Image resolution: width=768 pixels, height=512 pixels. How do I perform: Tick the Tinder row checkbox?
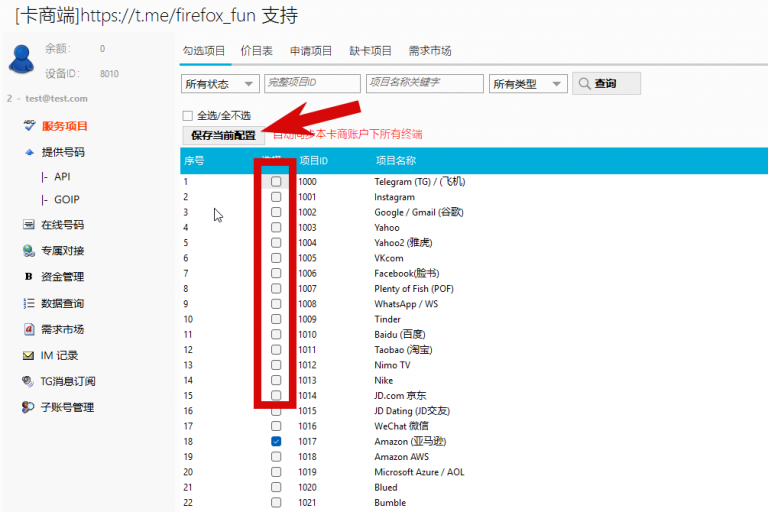pyautogui.click(x=276, y=319)
